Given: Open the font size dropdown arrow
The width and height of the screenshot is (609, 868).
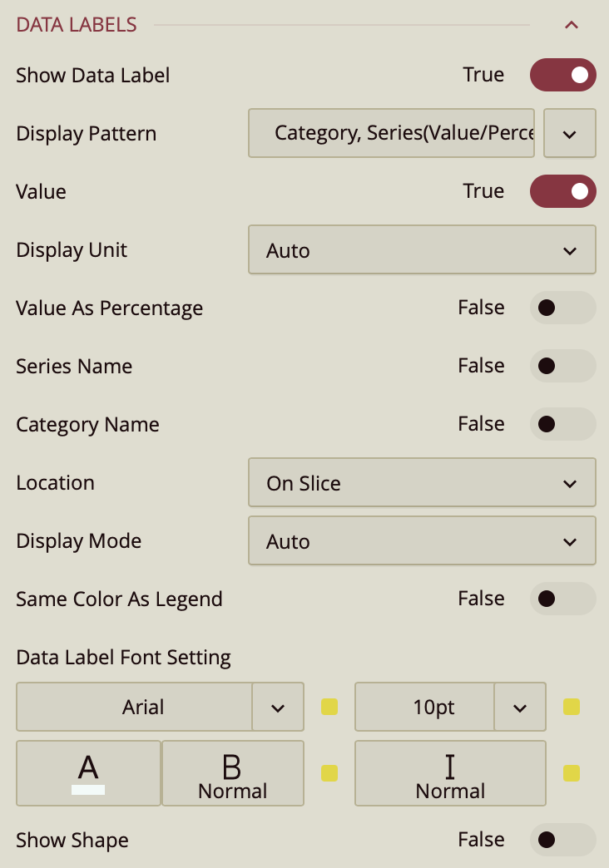Looking at the screenshot, I should [x=520, y=708].
